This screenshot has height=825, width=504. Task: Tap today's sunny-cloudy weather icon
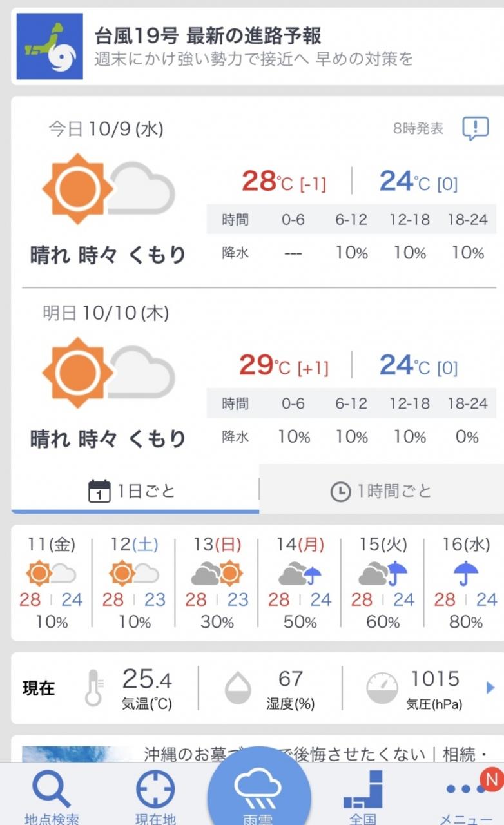108,188
